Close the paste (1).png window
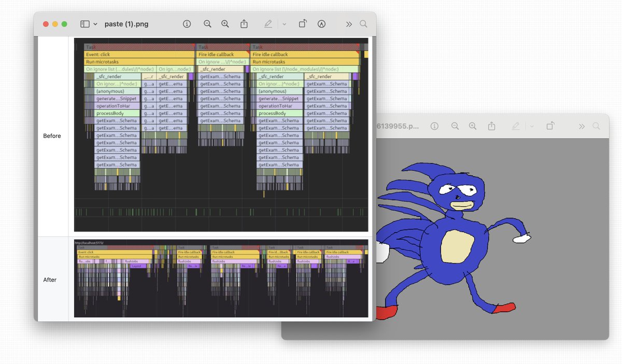 tap(46, 24)
